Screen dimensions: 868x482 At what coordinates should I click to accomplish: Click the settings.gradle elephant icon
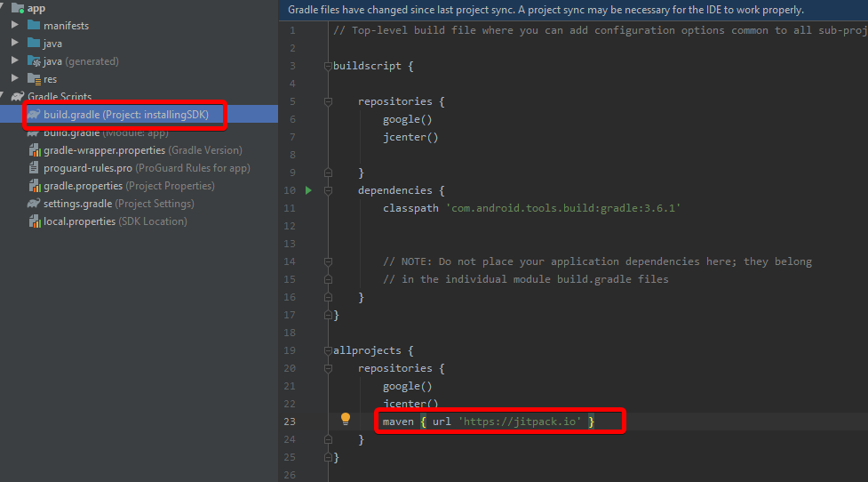click(34, 204)
